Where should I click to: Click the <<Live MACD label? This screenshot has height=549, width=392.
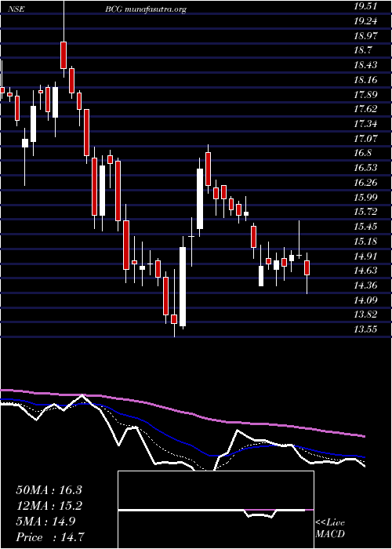point(330,528)
